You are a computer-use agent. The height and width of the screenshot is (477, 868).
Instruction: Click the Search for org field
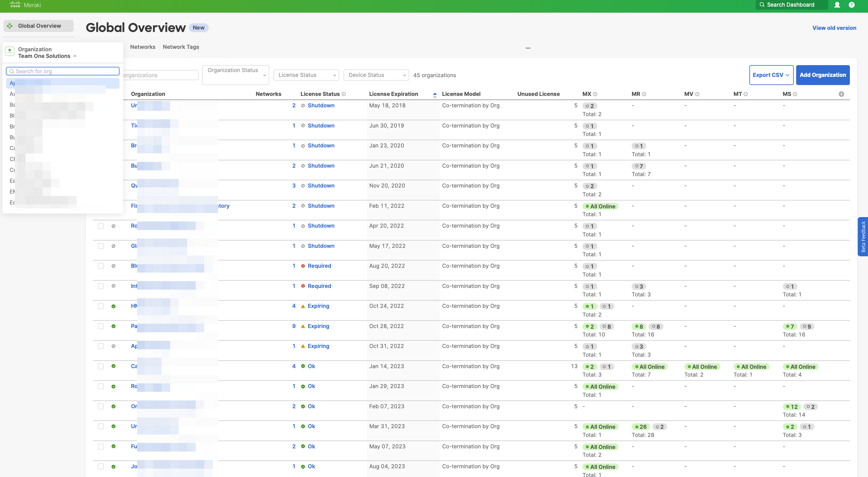pyautogui.click(x=63, y=71)
